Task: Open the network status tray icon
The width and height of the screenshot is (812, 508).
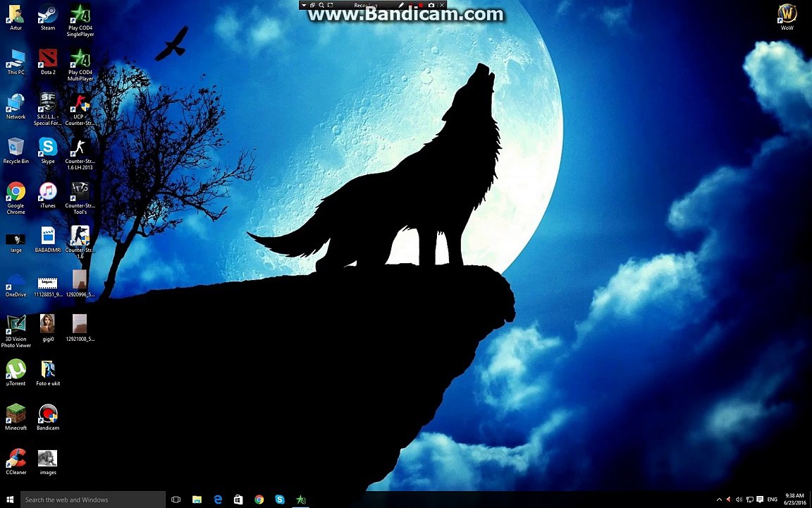Action: coord(750,500)
